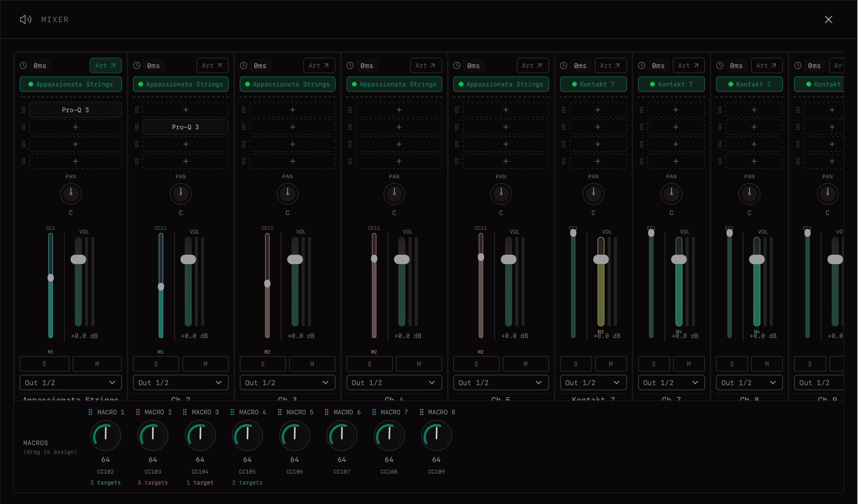Expand the Out 1/2 dropdown on the first Kontakt 7 channel
The width and height of the screenshot is (859, 504).
click(x=593, y=382)
